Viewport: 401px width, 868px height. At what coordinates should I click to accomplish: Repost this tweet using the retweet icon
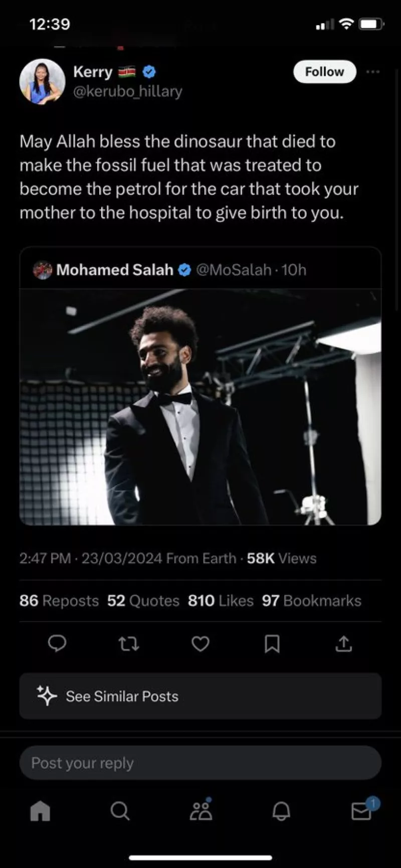(128, 643)
